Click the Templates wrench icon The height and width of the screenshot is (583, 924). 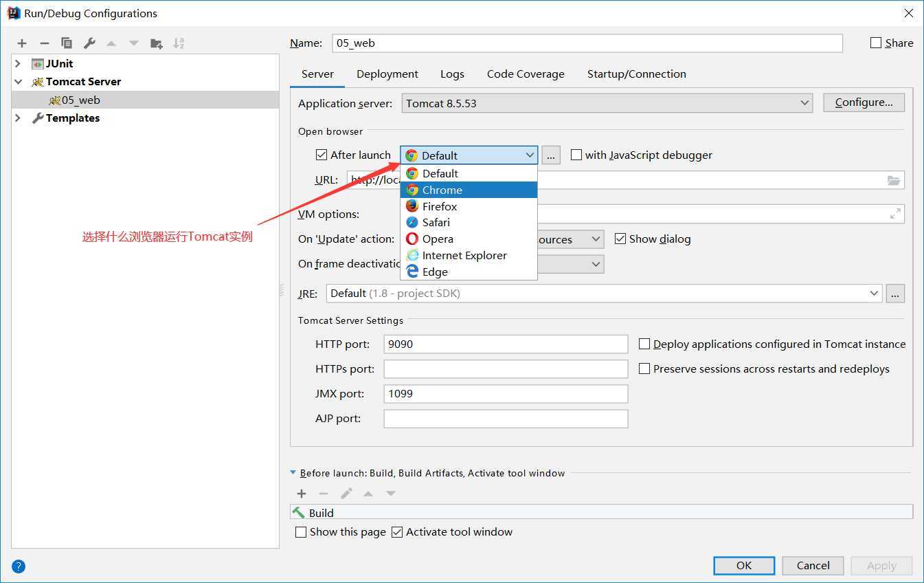[38, 118]
